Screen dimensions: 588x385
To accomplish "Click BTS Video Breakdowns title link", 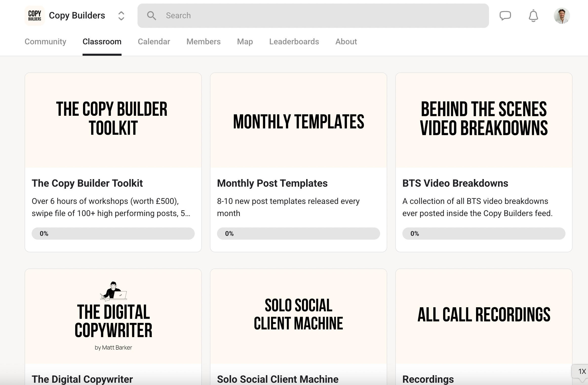I will [455, 183].
